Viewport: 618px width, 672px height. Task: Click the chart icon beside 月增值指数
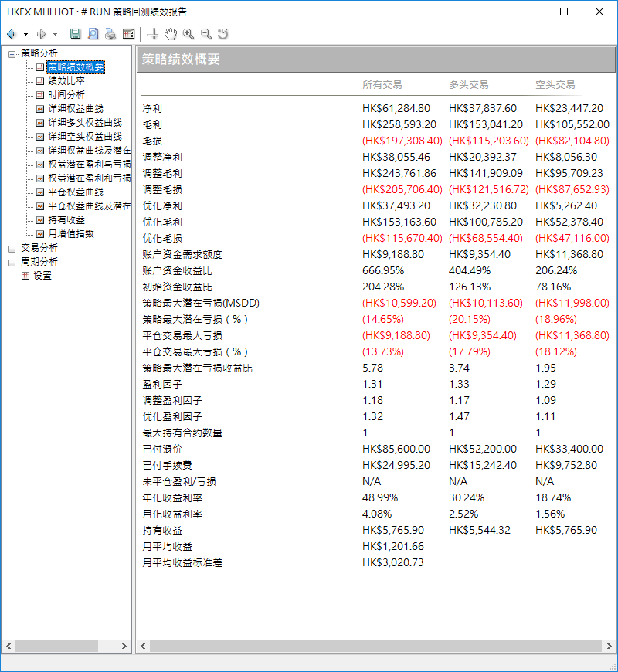click(x=40, y=234)
